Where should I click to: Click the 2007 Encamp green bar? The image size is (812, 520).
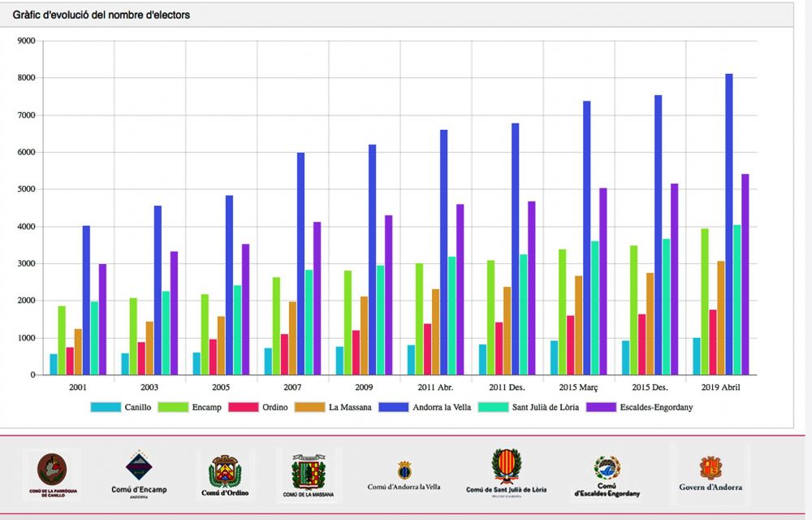(276, 326)
